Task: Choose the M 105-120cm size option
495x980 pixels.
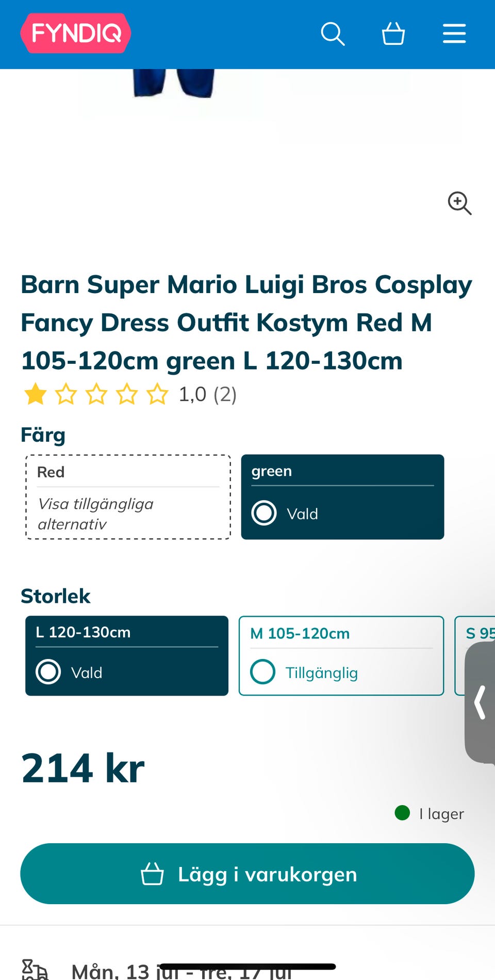Action: [x=341, y=656]
